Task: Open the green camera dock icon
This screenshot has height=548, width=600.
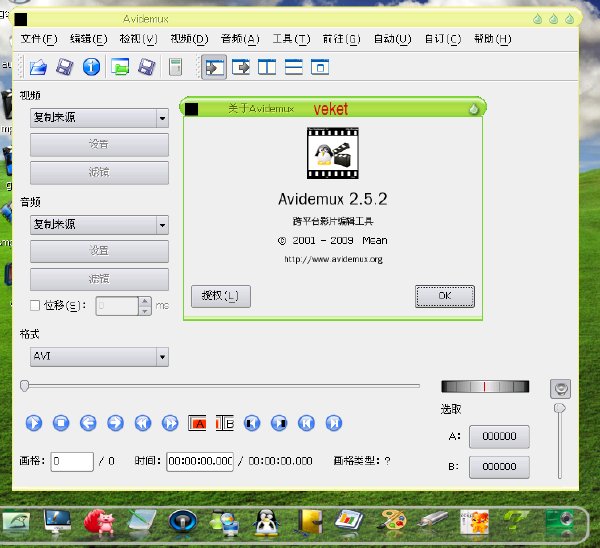Action: point(559,522)
